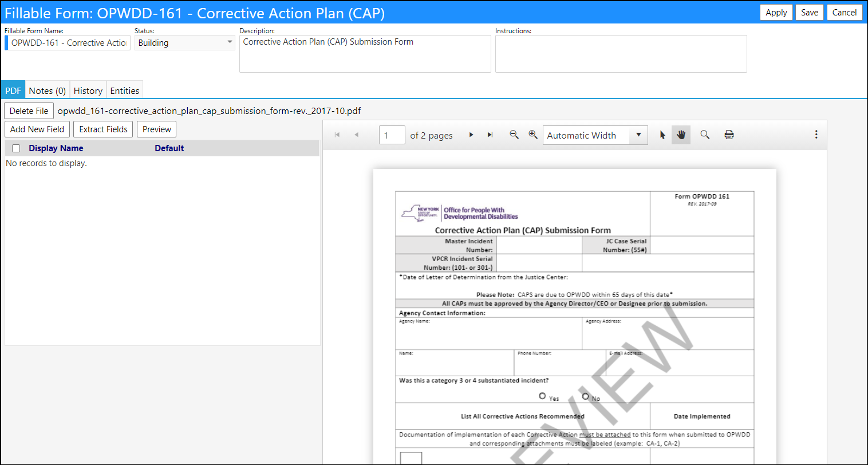Viewport: 868px width, 465px height.
Task: Open PDF search magnifier tool
Action: (705, 135)
